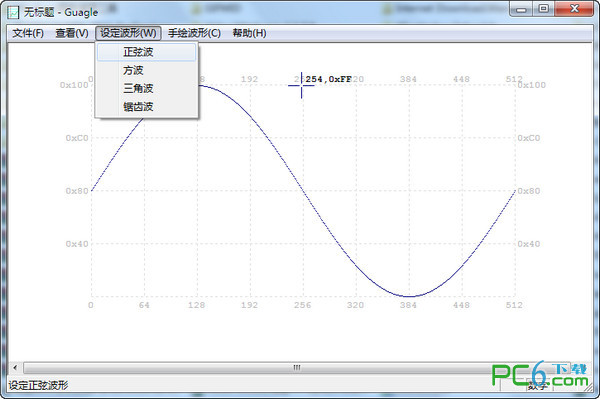
Task: Choose 三角波 triangle wave option
Action: (147, 88)
